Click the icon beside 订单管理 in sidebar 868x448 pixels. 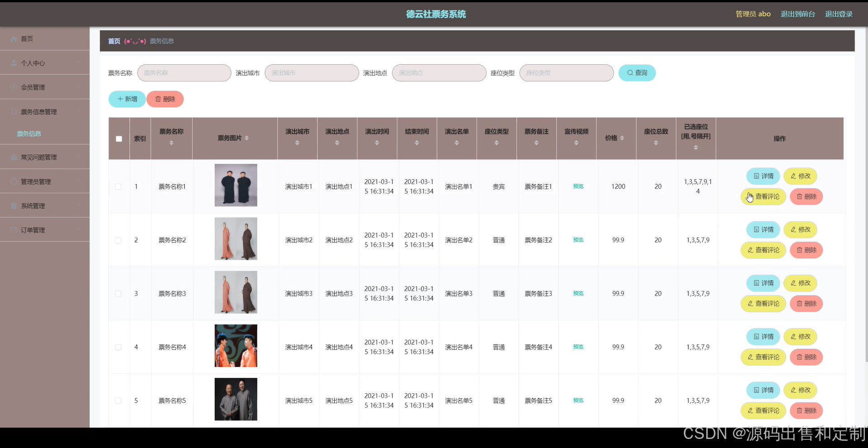click(x=14, y=230)
